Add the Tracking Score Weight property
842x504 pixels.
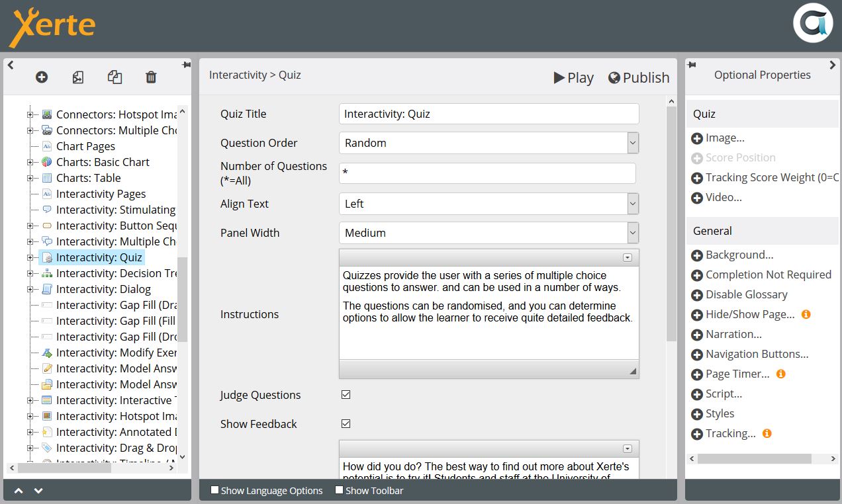point(765,178)
